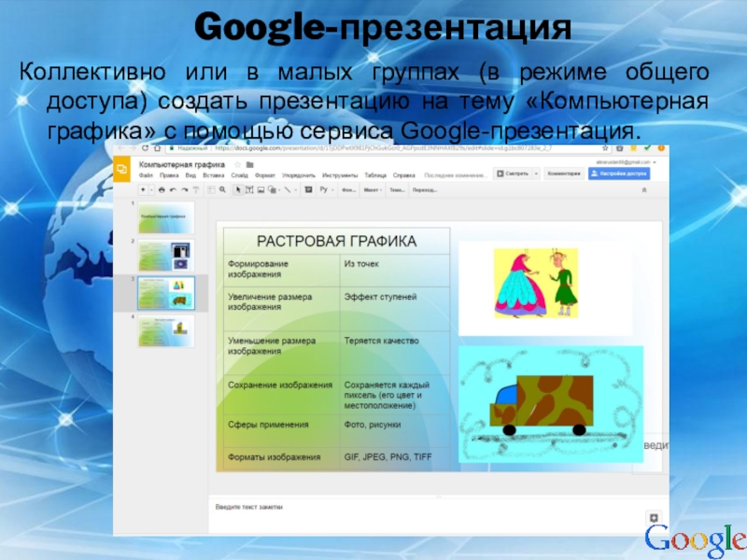Open the Вставка menu

pos(213,175)
